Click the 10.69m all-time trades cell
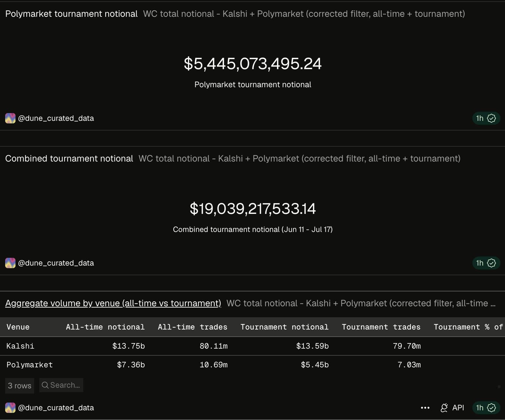The image size is (505, 420). [213, 365]
